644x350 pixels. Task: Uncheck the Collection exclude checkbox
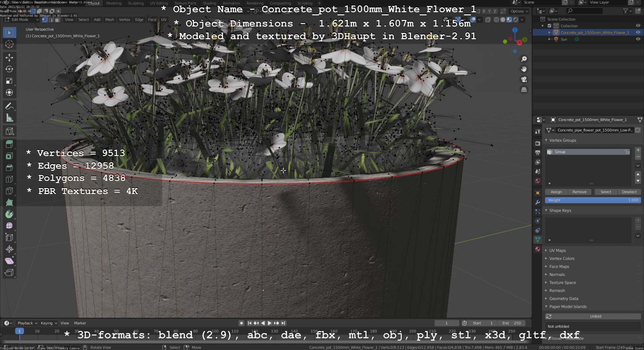(550, 26)
